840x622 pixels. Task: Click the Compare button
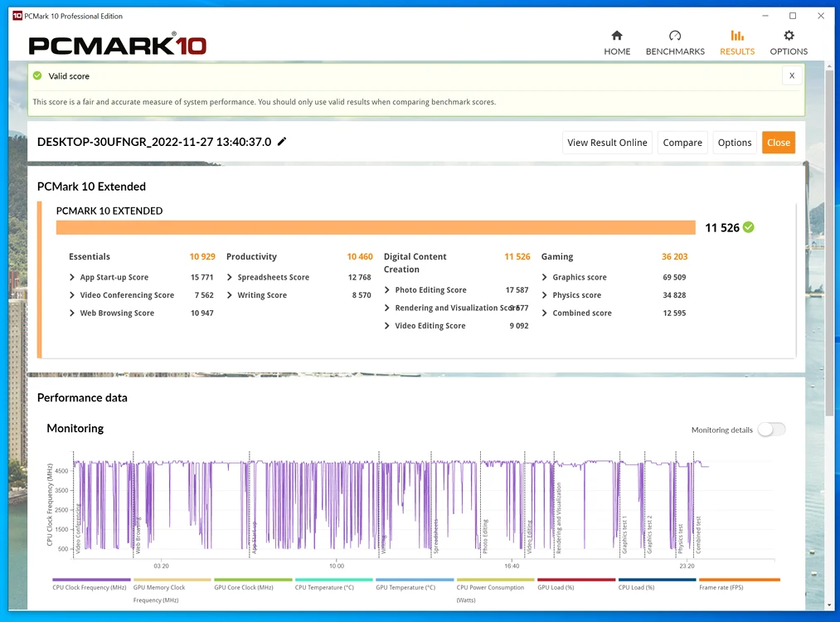click(682, 143)
